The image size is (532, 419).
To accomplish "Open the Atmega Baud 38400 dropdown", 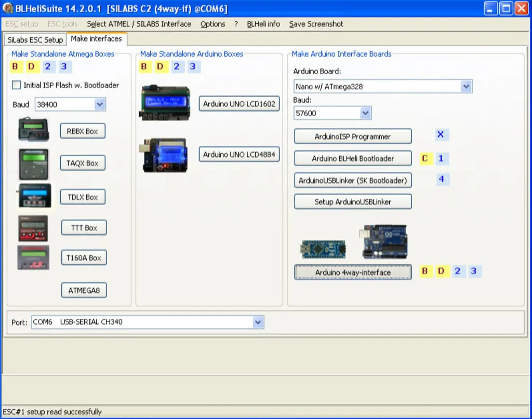I will [100, 104].
